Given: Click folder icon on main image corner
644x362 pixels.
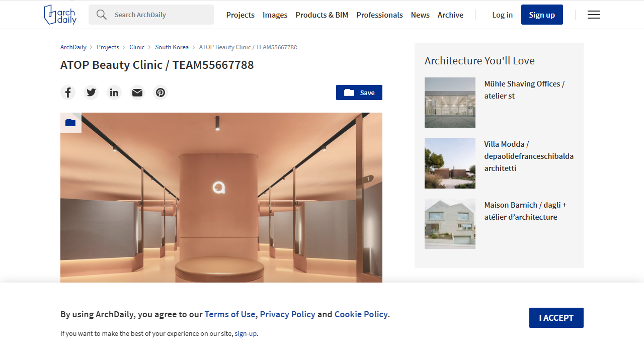Looking at the screenshot, I should (x=70, y=123).
